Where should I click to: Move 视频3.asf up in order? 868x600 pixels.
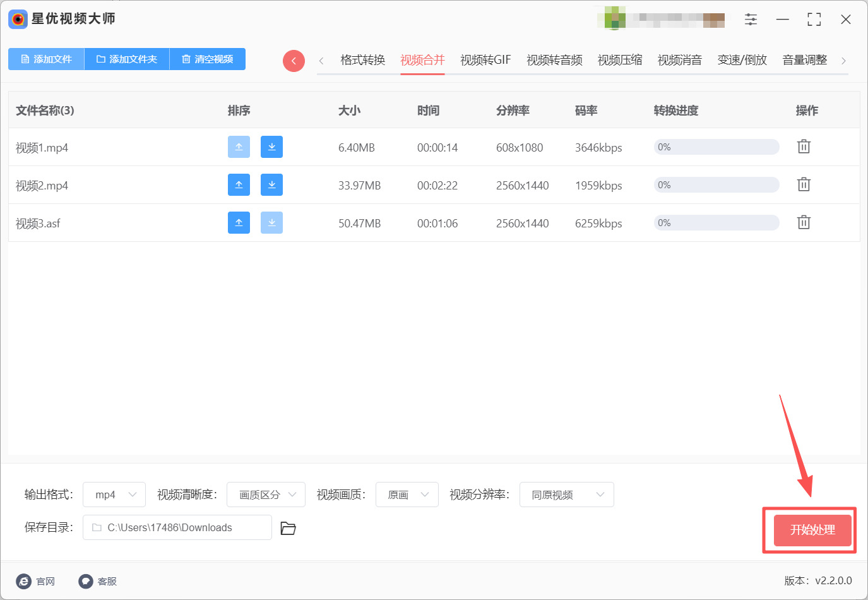(239, 222)
